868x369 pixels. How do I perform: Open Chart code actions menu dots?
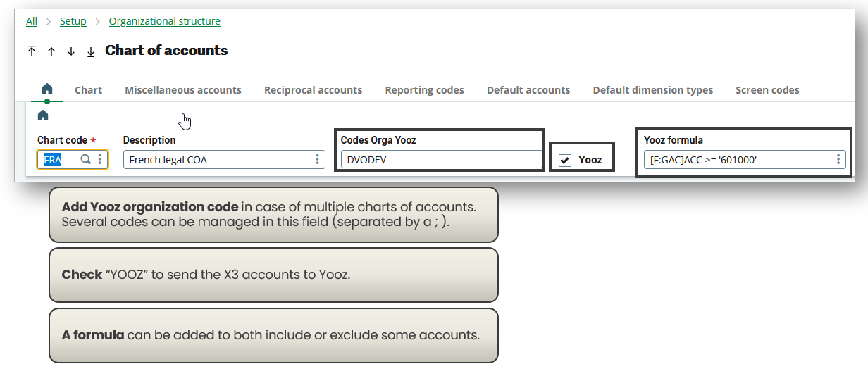tap(100, 160)
